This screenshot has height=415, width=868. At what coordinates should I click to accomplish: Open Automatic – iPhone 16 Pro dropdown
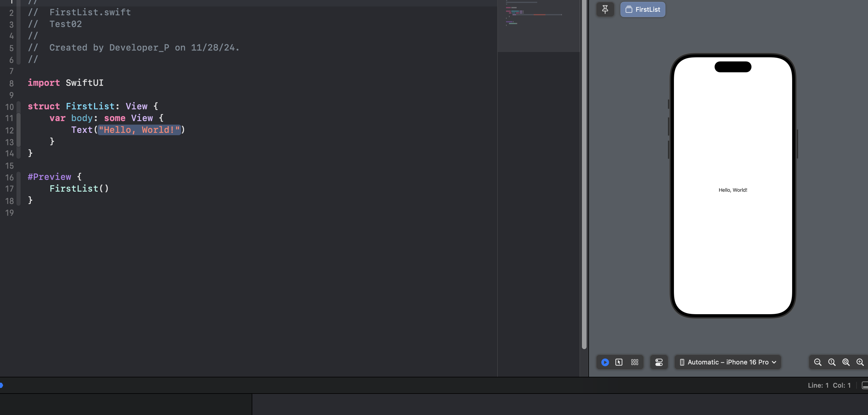tap(727, 362)
